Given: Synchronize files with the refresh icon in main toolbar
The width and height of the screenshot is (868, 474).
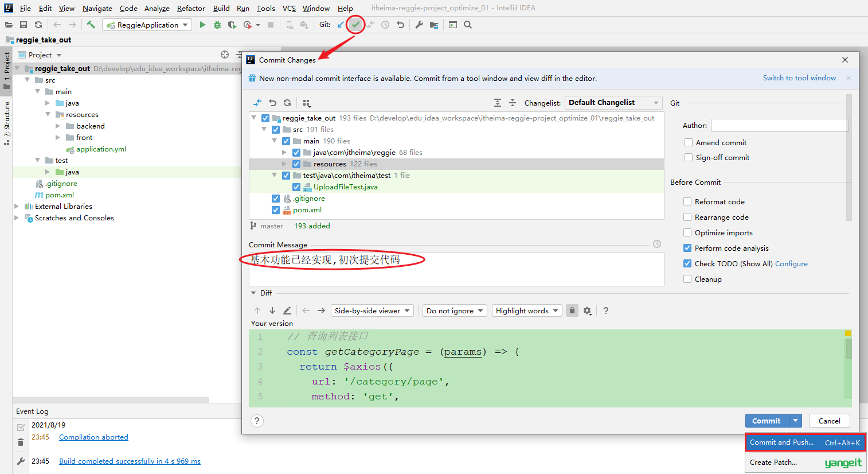Looking at the screenshot, I should 38,25.
